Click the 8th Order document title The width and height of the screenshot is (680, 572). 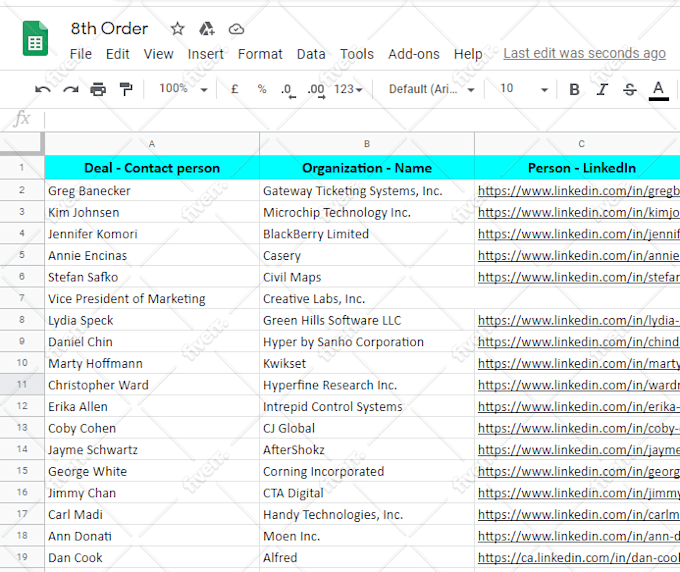109,29
